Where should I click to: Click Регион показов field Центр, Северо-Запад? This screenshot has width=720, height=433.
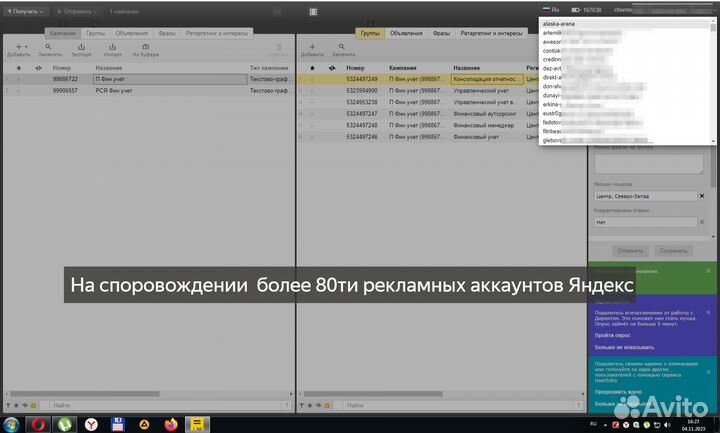tap(645, 196)
